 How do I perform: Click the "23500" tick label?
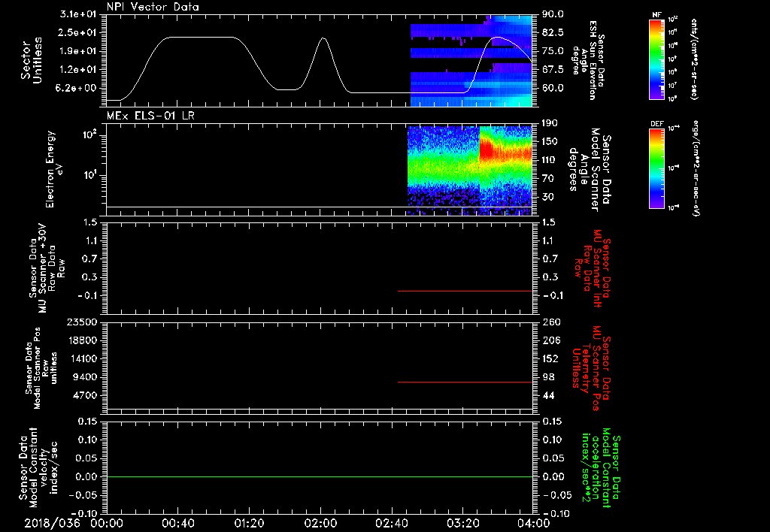pos(81,322)
